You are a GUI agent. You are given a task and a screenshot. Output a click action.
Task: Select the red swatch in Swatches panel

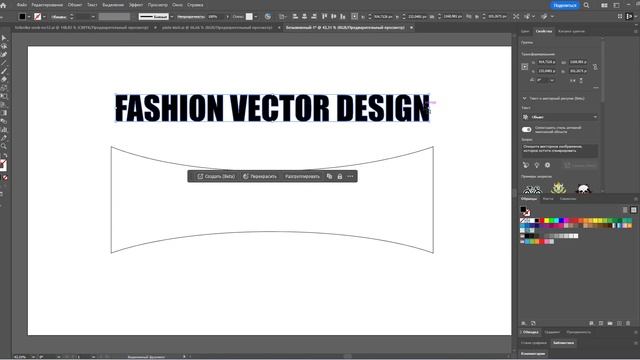542,220
